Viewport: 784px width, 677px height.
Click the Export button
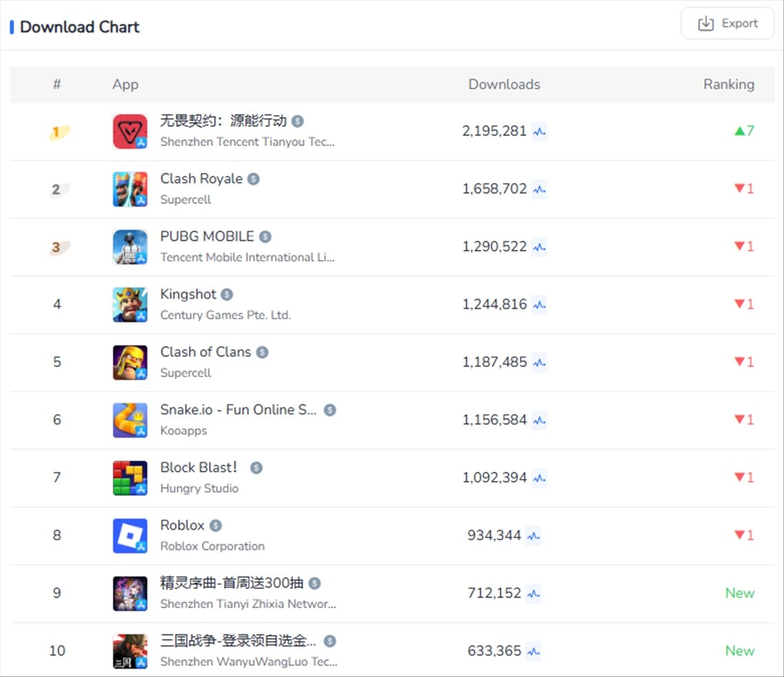tap(727, 23)
